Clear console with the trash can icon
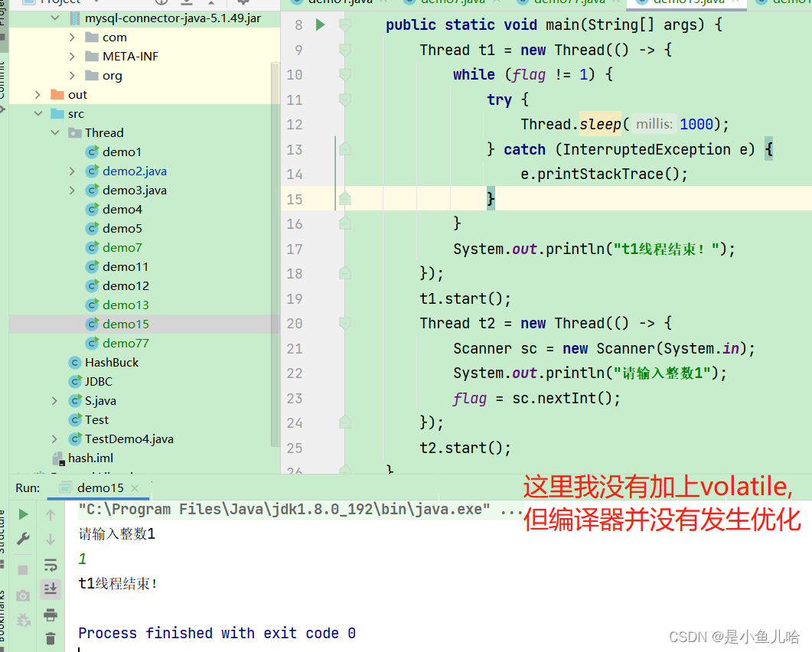Screen dimensions: 812x652 (x=51, y=638)
